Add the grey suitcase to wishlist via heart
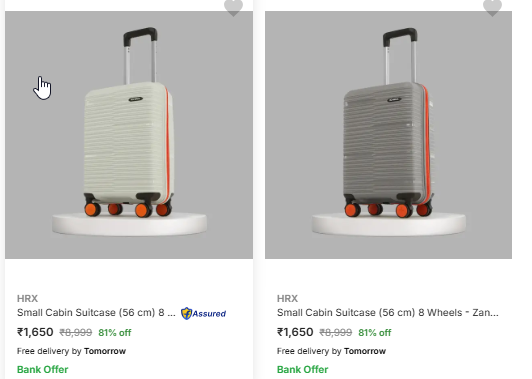 (492, 7)
